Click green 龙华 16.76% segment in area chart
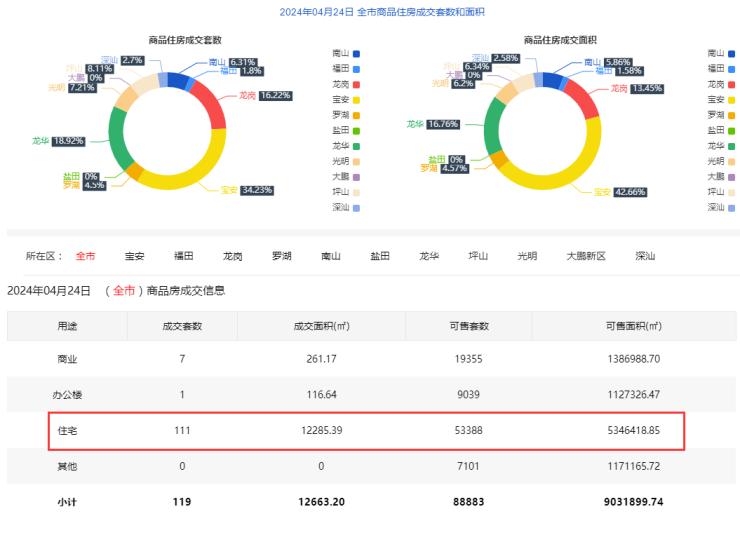The image size is (740, 535). point(492,130)
